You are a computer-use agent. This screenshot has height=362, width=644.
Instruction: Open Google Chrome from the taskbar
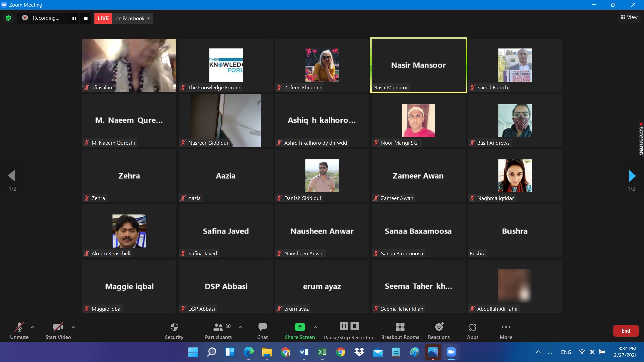(340, 352)
